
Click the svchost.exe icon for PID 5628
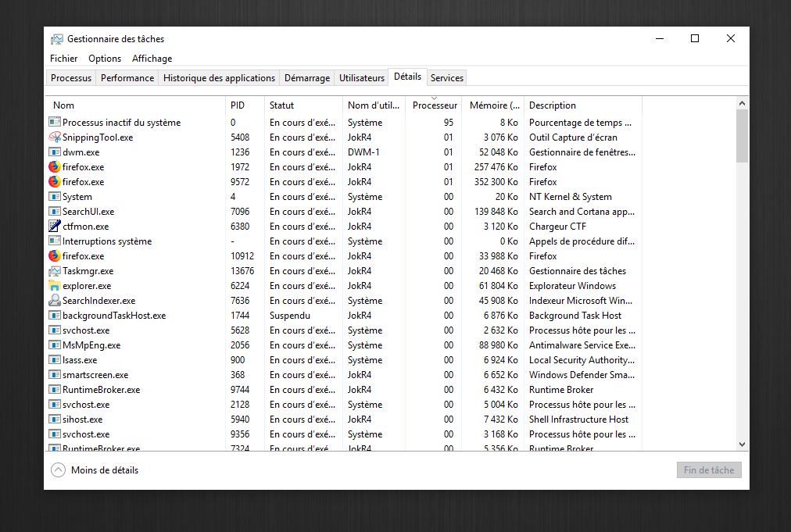click(55, 330)
